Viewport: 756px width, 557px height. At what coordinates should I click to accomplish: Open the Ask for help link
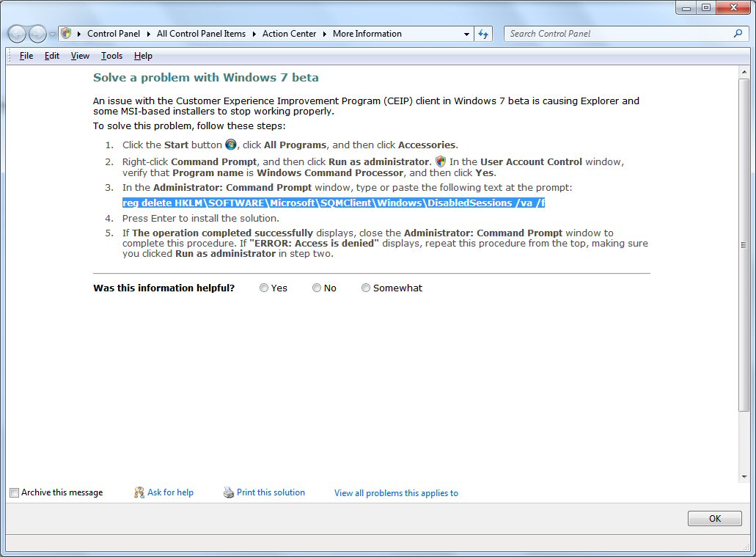170,492
